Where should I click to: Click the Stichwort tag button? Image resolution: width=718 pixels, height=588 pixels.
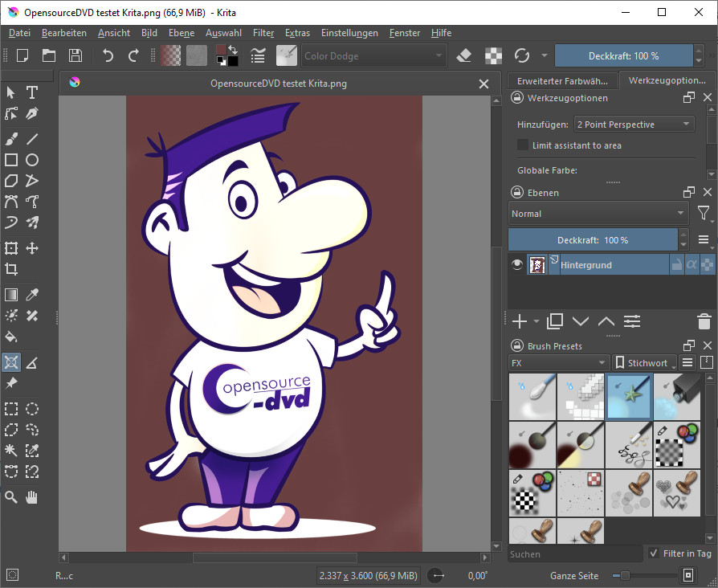tap(643, 363)
